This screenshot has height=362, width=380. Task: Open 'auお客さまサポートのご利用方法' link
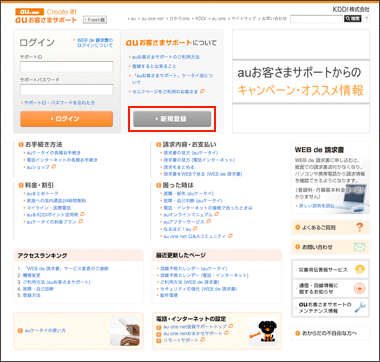(166, 57)
